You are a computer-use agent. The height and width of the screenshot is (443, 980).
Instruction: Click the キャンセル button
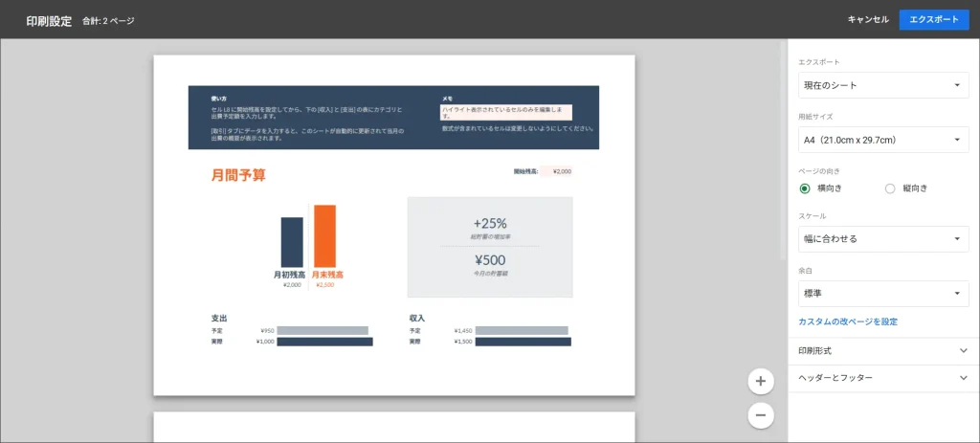(867, 19)
